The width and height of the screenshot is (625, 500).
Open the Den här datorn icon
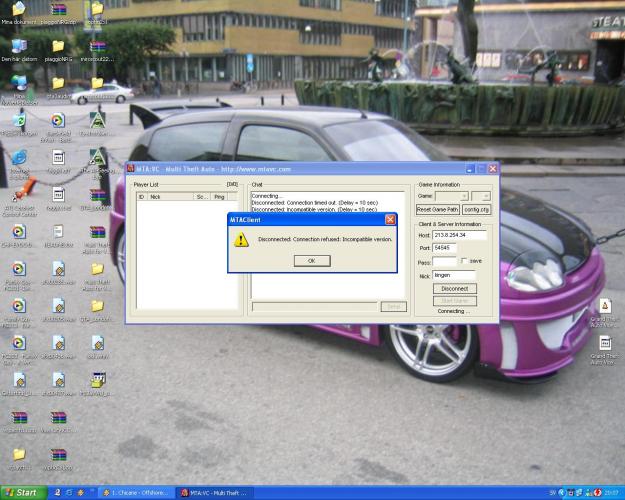click(x=18, y=48)
